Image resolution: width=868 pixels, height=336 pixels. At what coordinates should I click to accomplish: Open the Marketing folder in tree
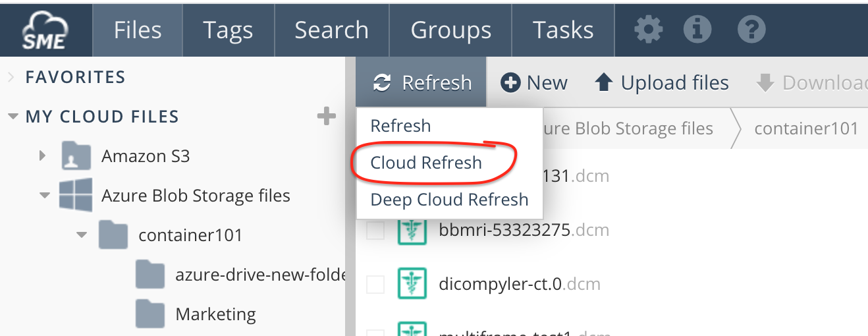(215, 314)
